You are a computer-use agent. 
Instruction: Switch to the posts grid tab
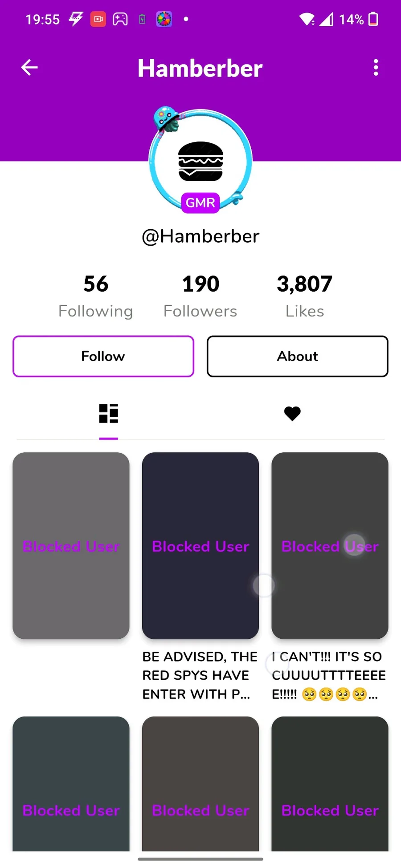click(109, 414)
